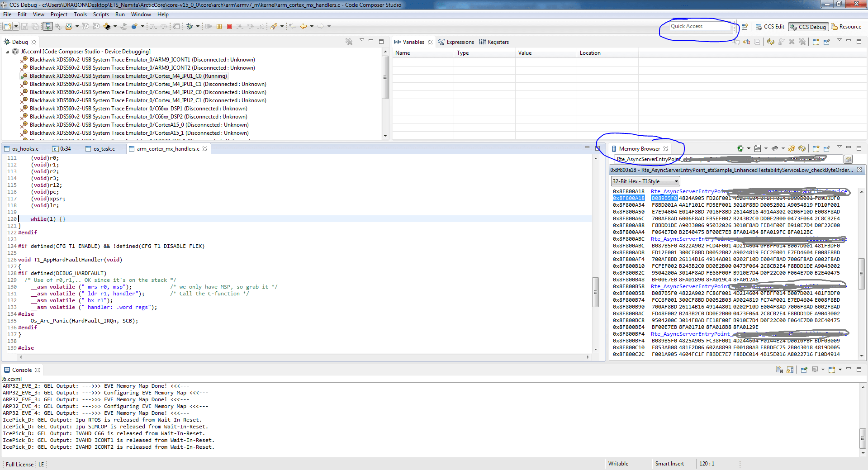Pin the Memory Browser to current address
The height and width of the screenshot is (470, 868).
click(826, 148)
